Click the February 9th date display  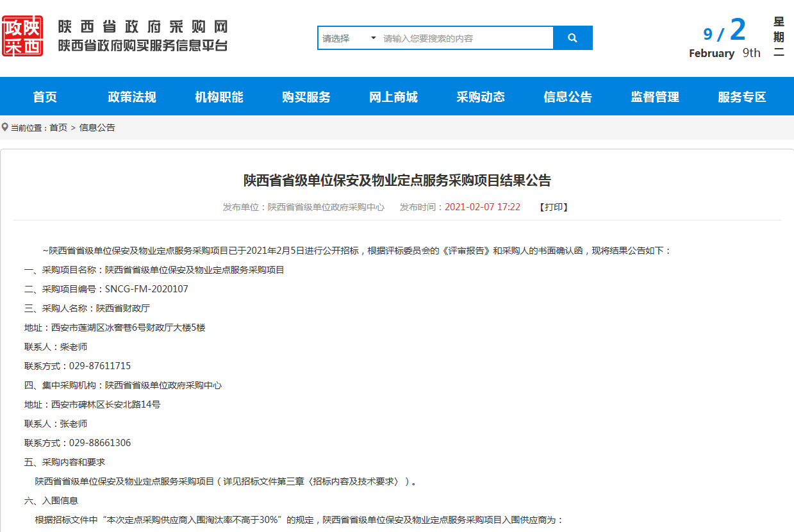724,53
